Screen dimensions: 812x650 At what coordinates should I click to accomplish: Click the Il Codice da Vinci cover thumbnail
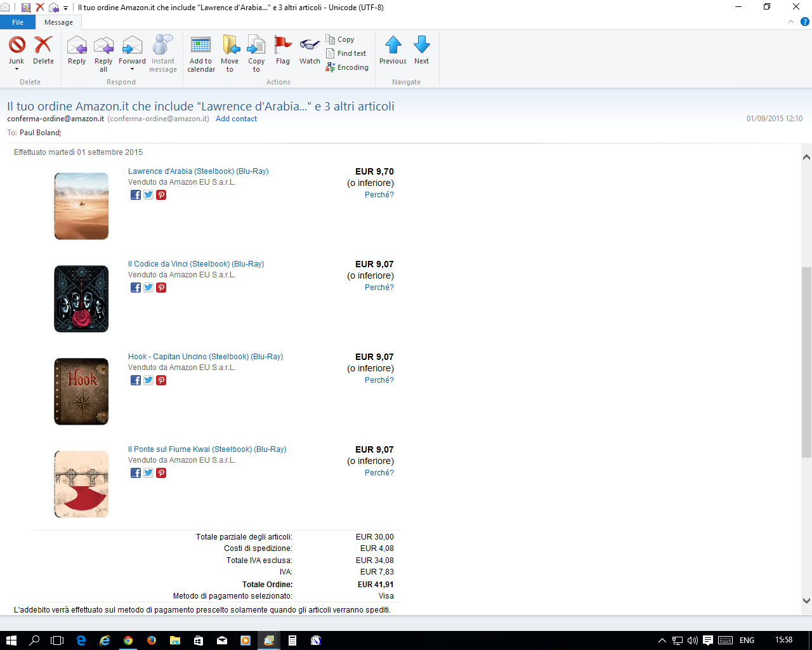[x=81, y=299]
